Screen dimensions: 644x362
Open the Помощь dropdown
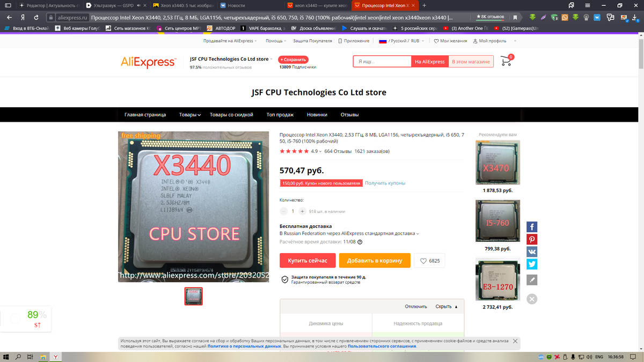276,41
